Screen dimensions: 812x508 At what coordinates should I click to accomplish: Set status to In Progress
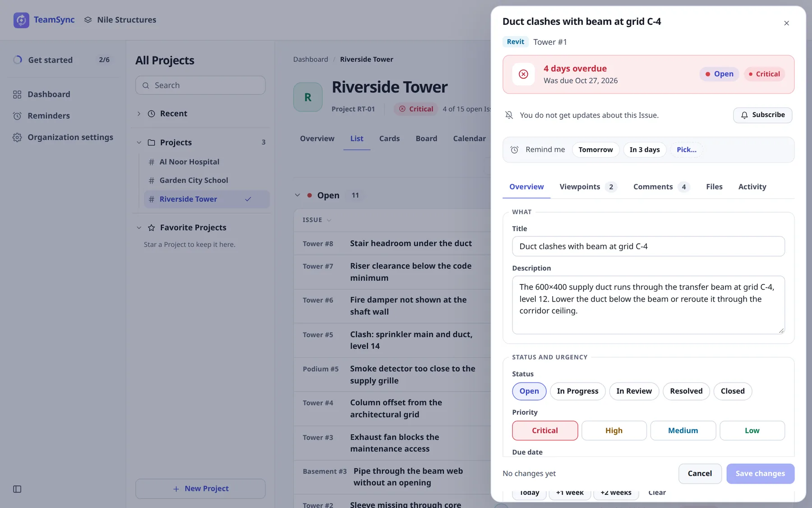click(577, 391)
